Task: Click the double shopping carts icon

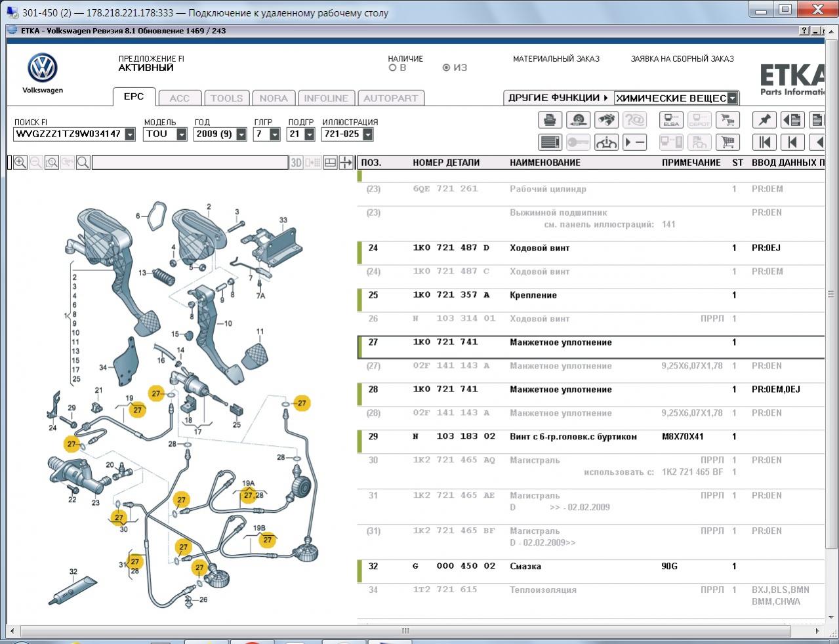Action: [x=727, y=120]
